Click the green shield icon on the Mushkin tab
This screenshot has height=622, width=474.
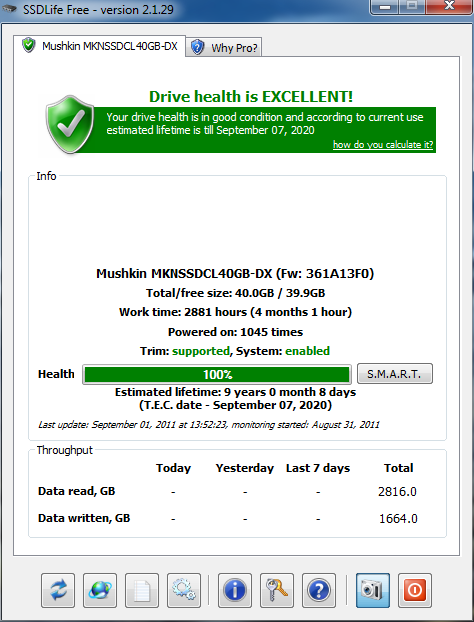pyautogui.click(x=29, y=45)
